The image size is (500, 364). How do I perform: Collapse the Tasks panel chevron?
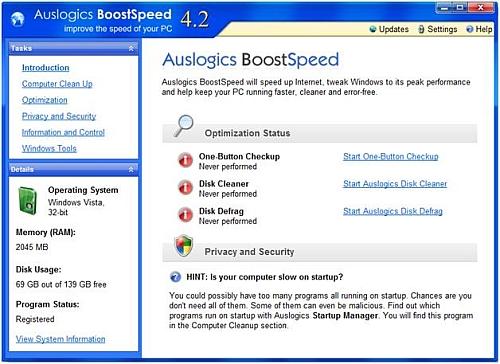coord(131,48)
